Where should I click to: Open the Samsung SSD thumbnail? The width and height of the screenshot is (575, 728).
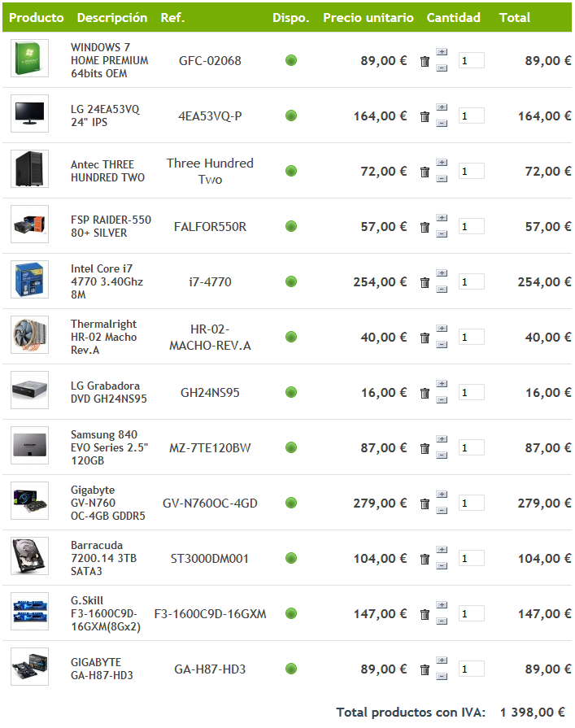pos(30,445)
